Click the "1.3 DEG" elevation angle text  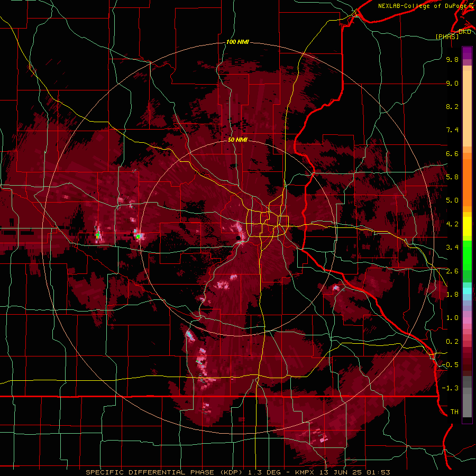coord(263,472)
